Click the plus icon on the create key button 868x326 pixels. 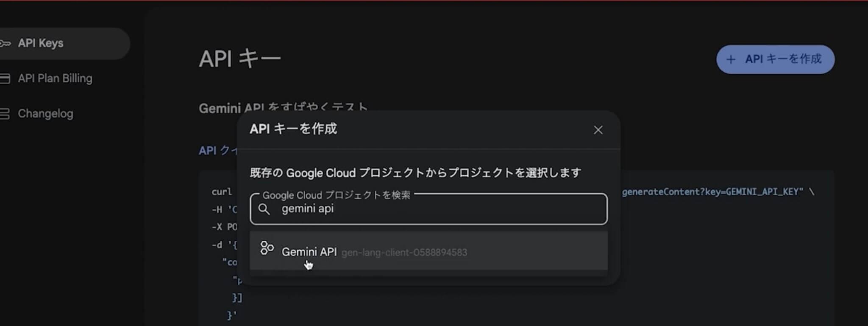731,59
